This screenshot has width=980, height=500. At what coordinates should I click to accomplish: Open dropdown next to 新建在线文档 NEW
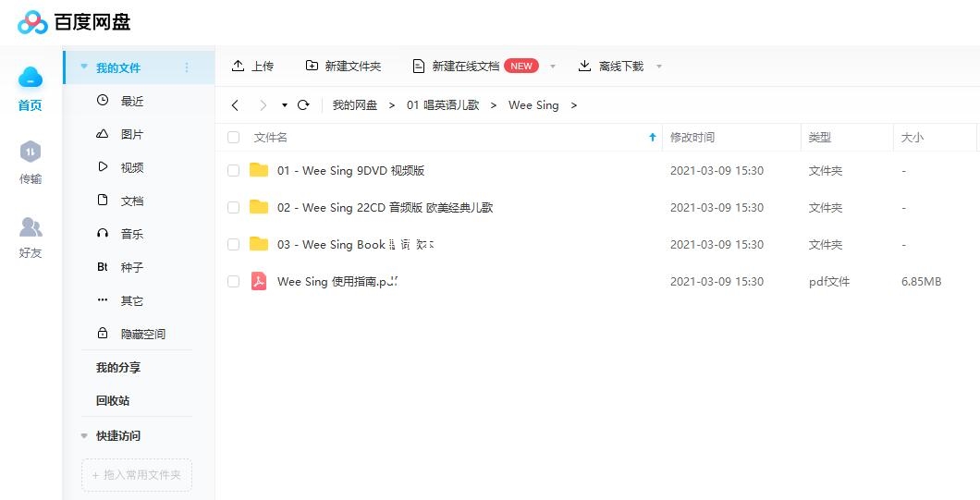click(553, 67)
